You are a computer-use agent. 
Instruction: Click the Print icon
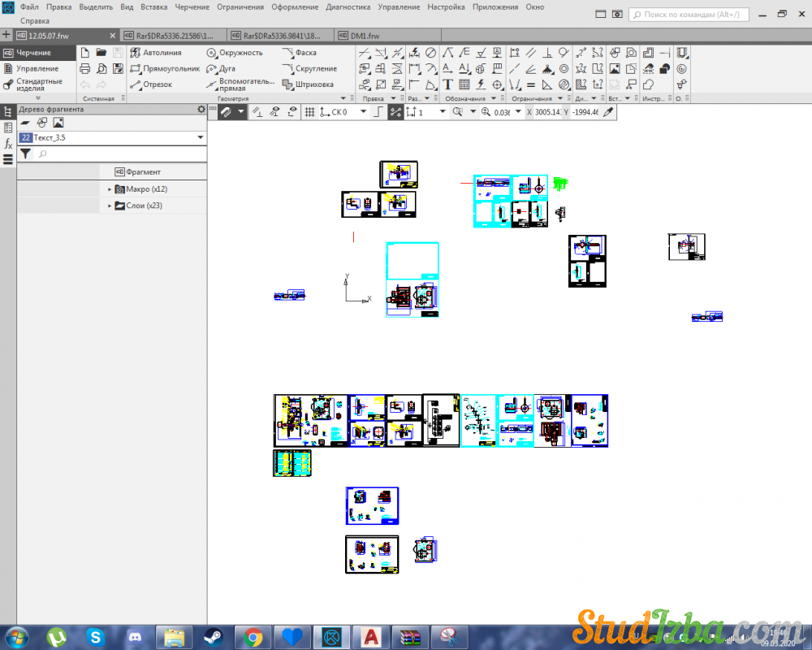85,68
